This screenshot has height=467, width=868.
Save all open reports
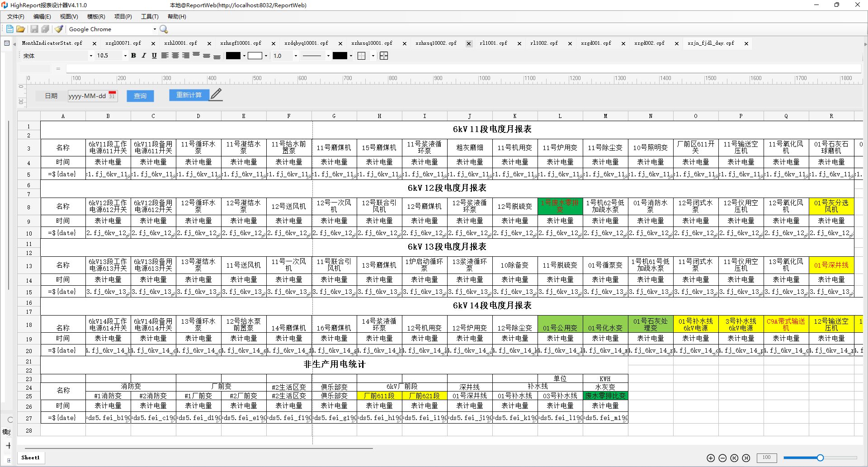click(x=45, y=29)
